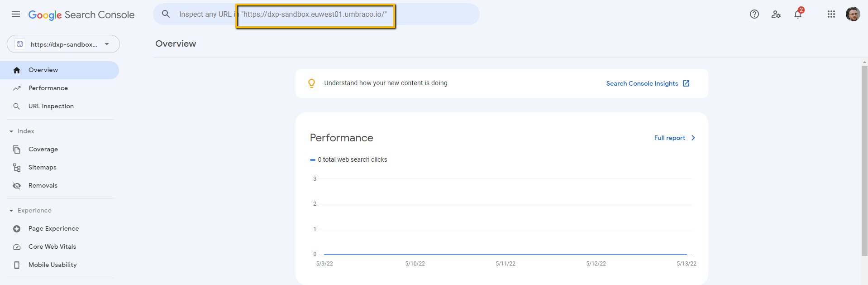This screenshot has width=868, height=285.
Task: Click the Overview page title
Action: [x=176, y=43]
